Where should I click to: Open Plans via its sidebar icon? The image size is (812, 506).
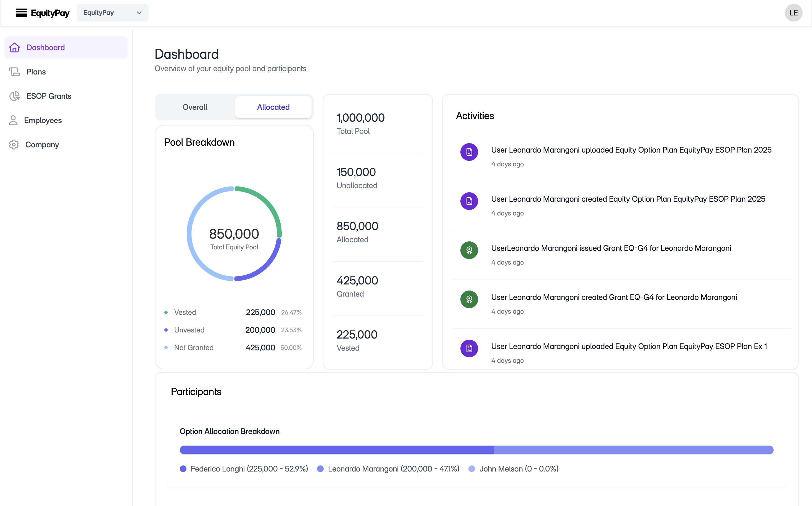tap(14, 72)
